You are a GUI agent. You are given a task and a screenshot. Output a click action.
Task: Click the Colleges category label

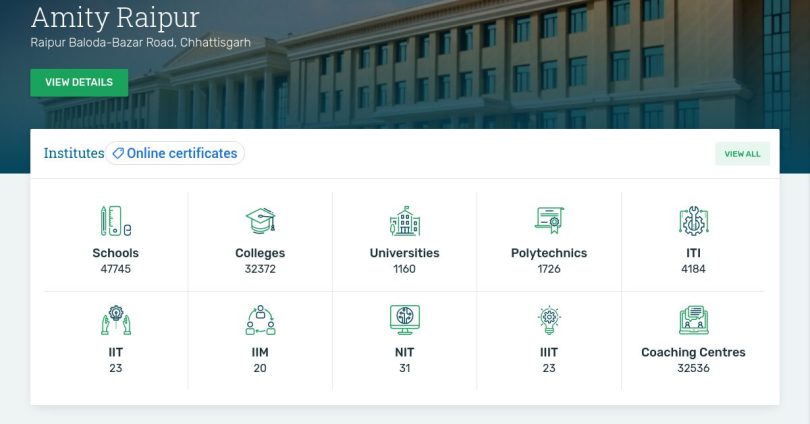[260, 253]
